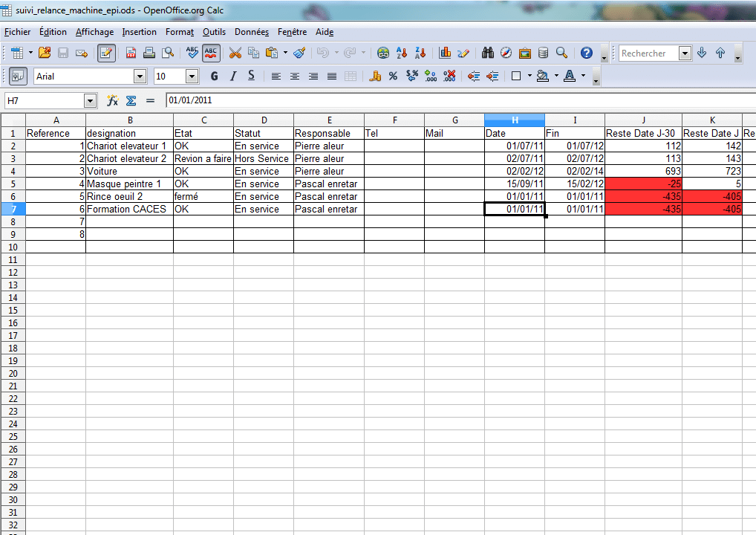The width and height of the screenshot is (756, 535).
Task: Open Styles and Formatting icon
Action: (x=18, y=77)
